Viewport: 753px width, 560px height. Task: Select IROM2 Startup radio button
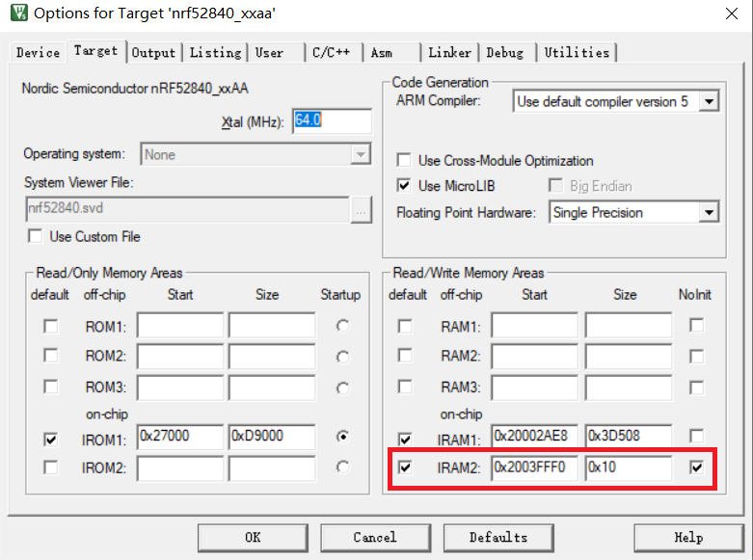[342, 467]
